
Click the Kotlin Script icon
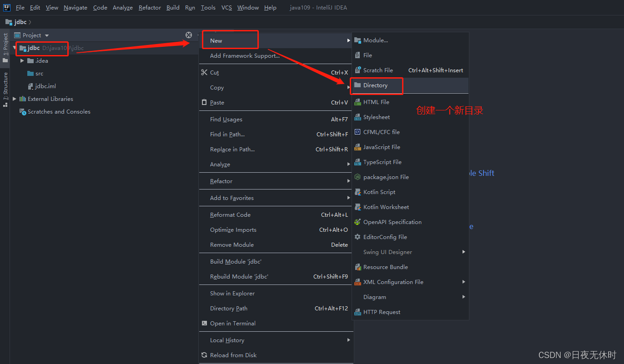[357, 192]
